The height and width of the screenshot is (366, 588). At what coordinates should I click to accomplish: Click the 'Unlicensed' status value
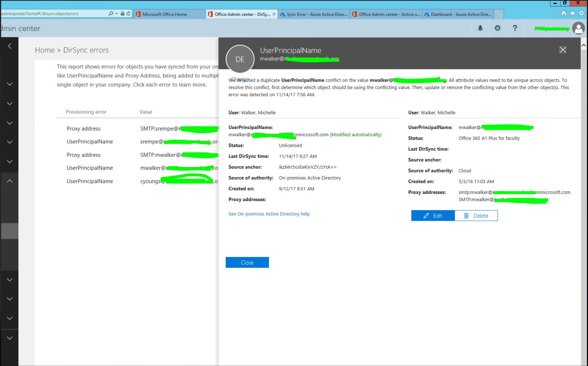click(290, 145)
